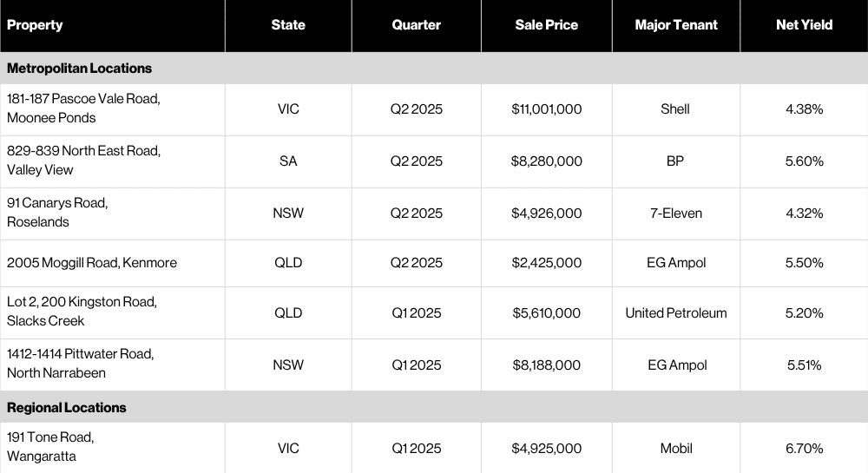
Task: Select the 2005 Moggill Road, Kenmore cell
Action: [x=92, y=263]
